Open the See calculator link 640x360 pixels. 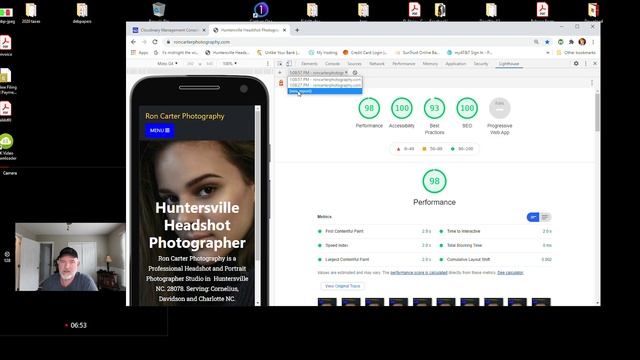pyautogui.click(x=510, y=273)
